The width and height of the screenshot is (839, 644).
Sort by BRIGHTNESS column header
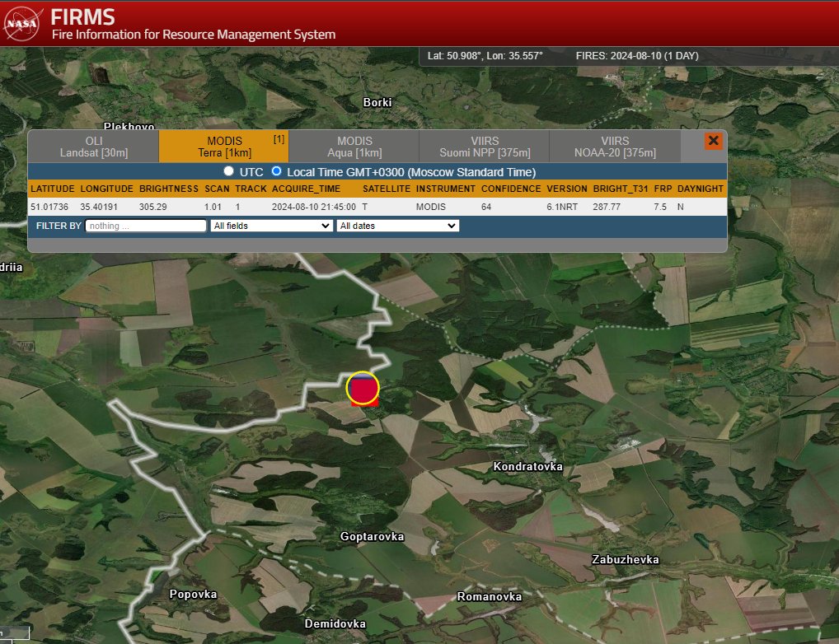pyautogui.click(x=169, y=189)
